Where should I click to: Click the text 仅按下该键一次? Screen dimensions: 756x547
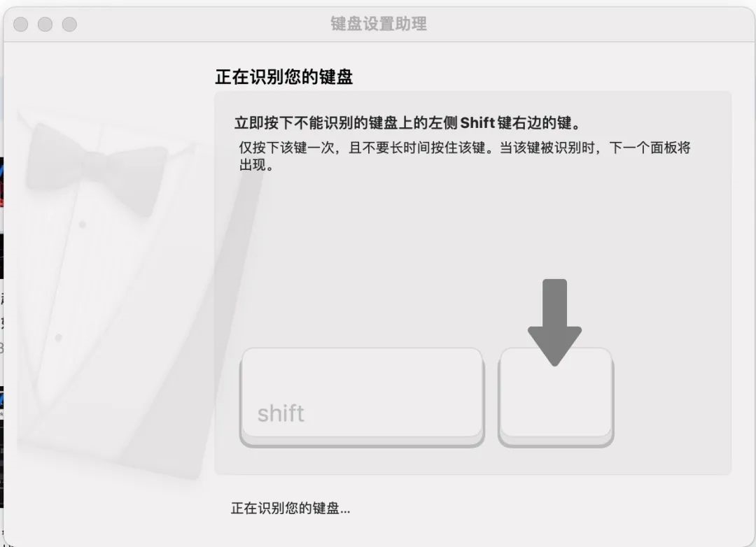[x=286, y=148]
